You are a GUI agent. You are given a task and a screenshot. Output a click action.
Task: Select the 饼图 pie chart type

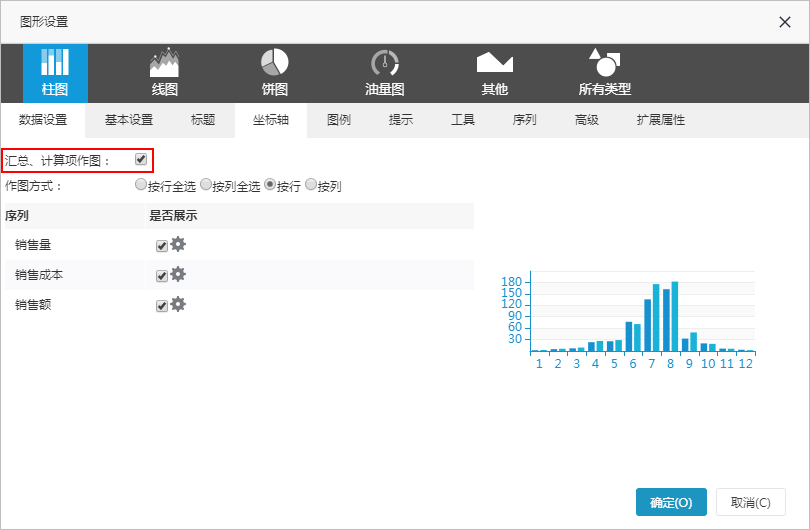click(275, 73)
